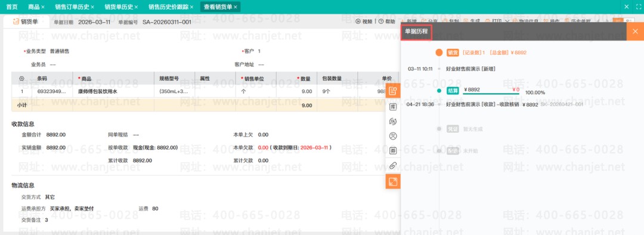Close the 单据历程 panel with orange X
644x235 pixels.
pos(635,31)
